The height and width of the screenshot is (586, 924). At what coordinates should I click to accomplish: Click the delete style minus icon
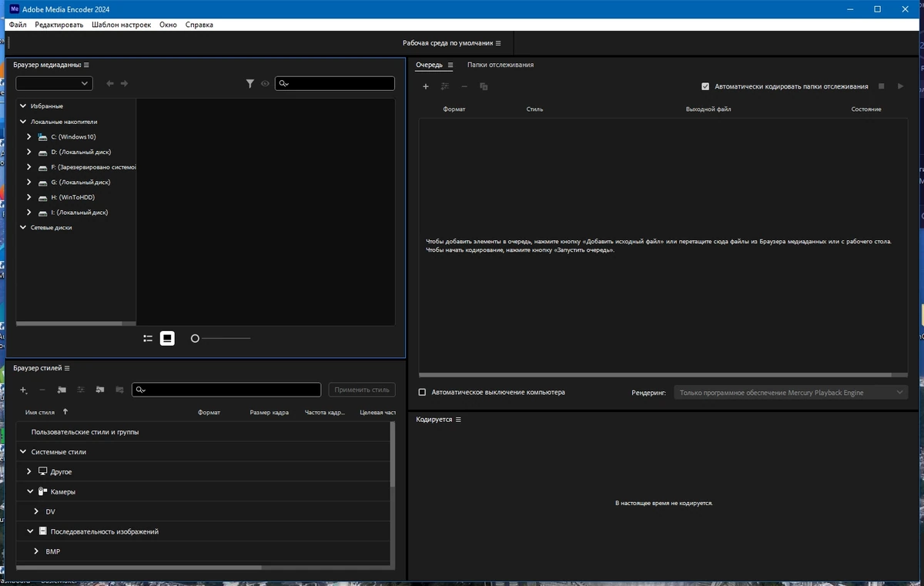tap(42, 390)
